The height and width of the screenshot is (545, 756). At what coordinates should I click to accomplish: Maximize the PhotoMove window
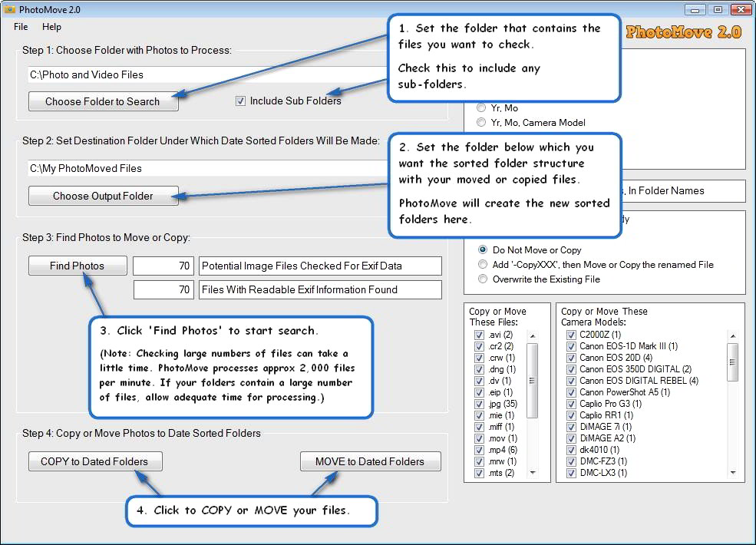click(x=718, y=9)
